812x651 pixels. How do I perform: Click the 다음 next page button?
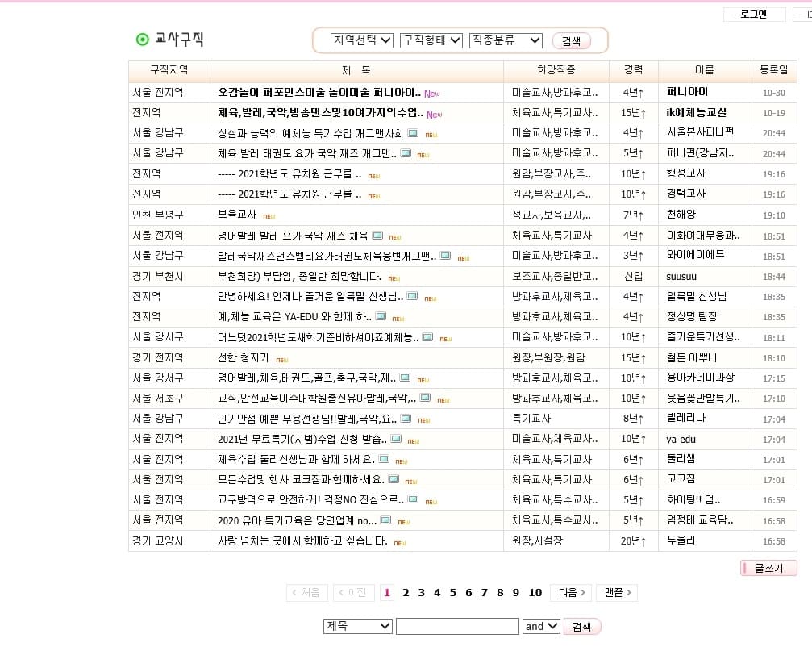(x=571, y=593)
